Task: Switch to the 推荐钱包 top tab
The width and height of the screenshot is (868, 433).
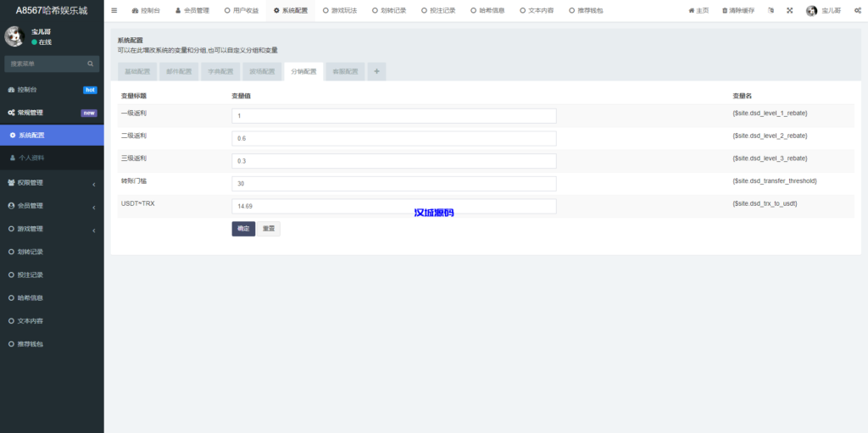Action: (x=587, y=10)
